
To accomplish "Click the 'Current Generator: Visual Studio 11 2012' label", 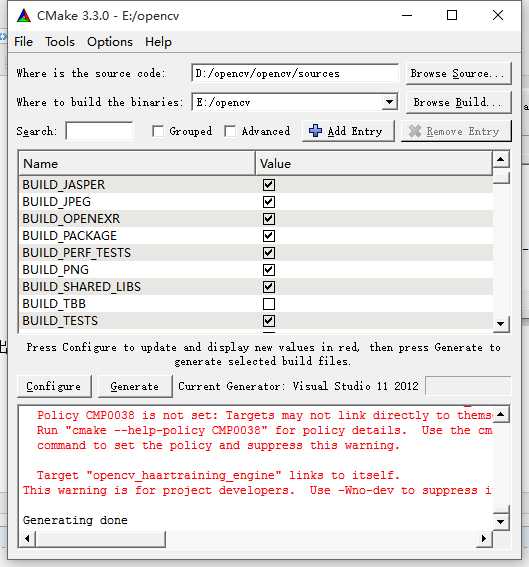I will pyautogui.click(x=298, y=386).
